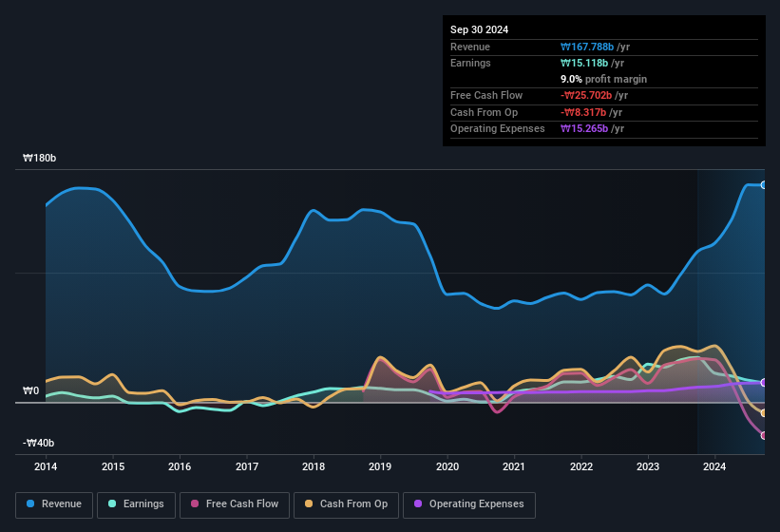Screen dimensions: 780x532
Task: Click the 2020 x-axis label
Action: 447,466
